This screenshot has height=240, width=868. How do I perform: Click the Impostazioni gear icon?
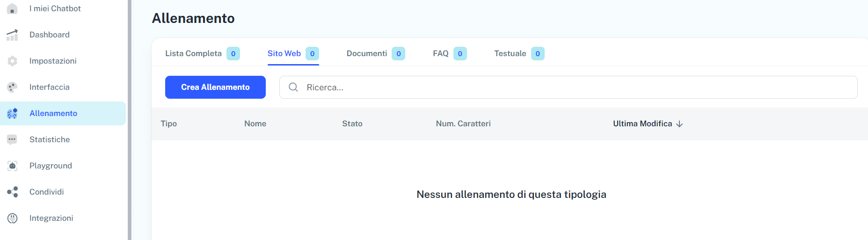pyautogui.click(x=13, y=61)
